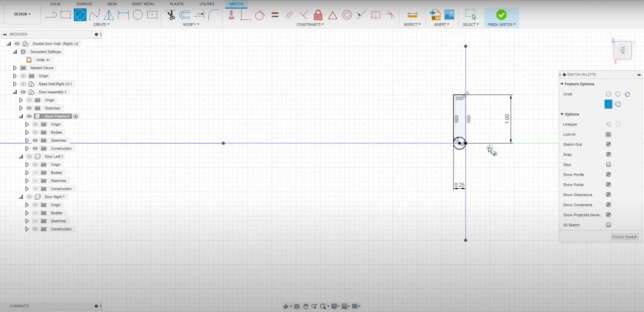Open the DESIGN workspace dropdown
This screenshot has width=644, height=312.
pos(22,14)
